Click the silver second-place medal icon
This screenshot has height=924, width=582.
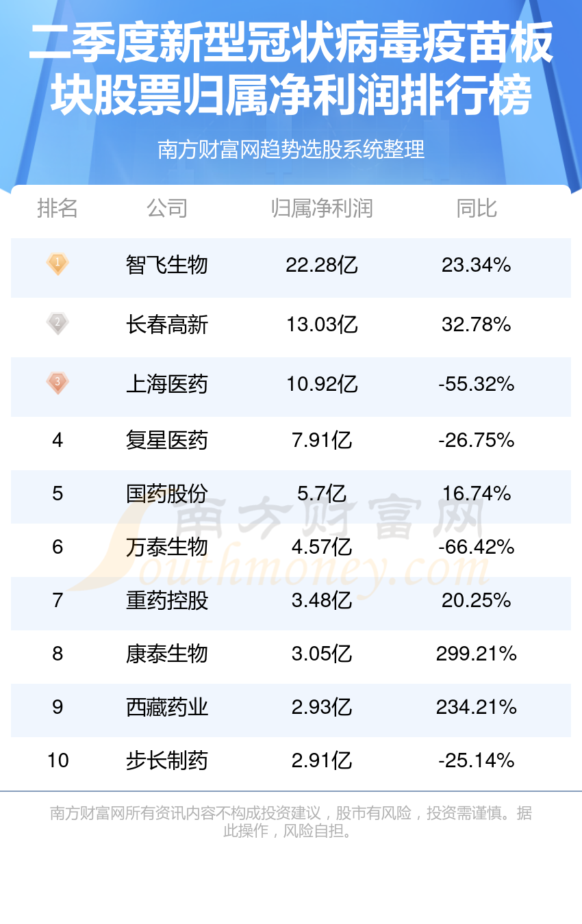(58, 324)
